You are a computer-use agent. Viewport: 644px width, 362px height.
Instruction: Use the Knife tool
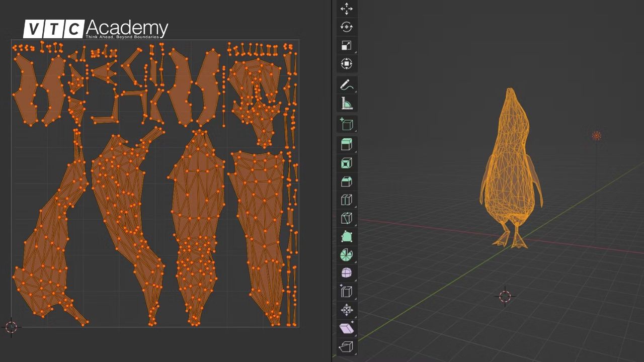coord(346,218)
